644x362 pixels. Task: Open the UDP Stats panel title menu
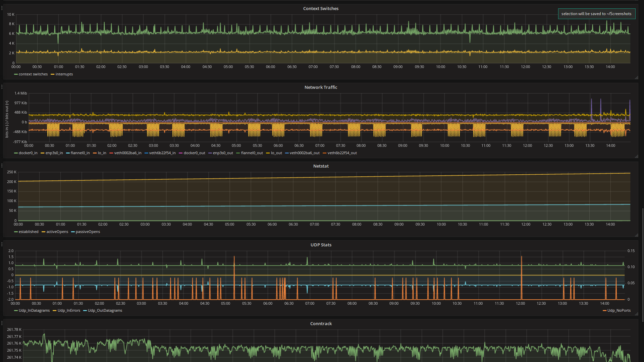321,245
